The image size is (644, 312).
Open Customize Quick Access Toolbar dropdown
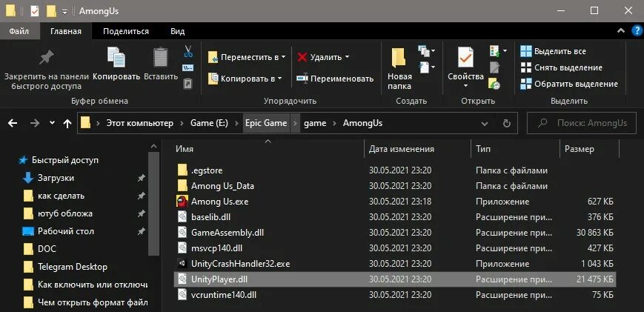(x=65, y=12)
